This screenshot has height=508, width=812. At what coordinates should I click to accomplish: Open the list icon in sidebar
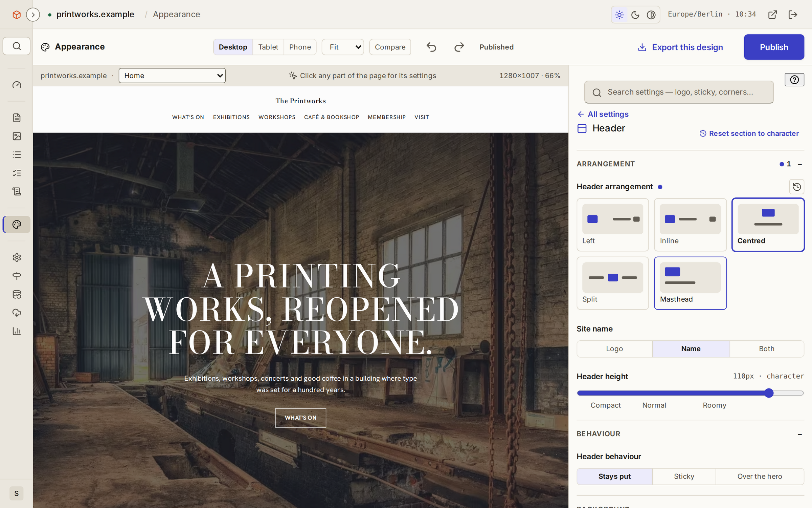click(x=17, y=154)
